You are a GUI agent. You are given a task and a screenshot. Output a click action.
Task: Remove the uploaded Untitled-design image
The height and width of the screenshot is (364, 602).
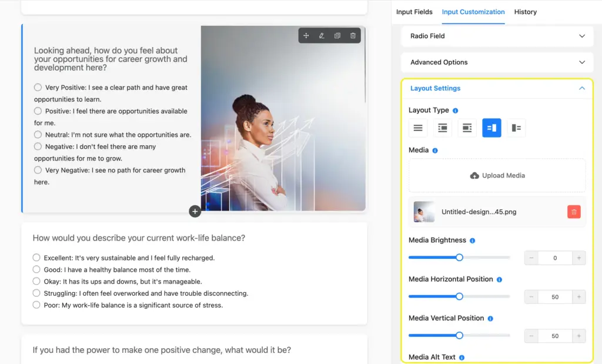tap(574, 211)
